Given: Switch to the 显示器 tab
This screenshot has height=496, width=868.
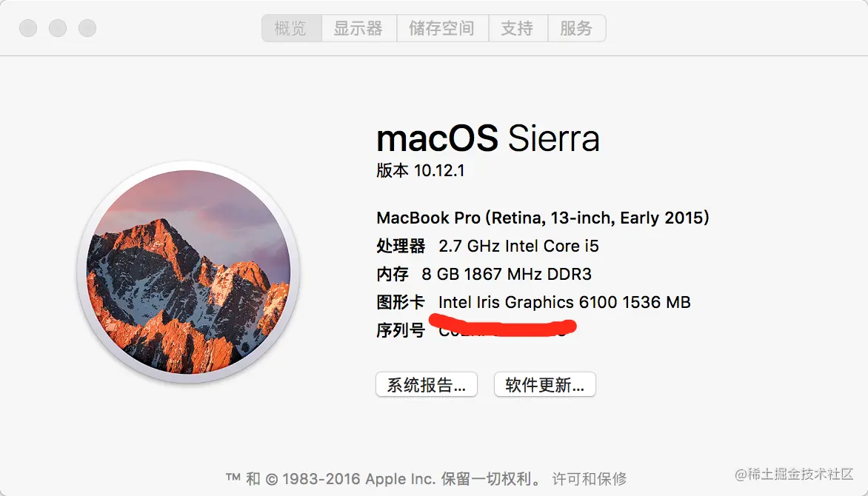Looking at the screenshot, I should tap(359, 28).
